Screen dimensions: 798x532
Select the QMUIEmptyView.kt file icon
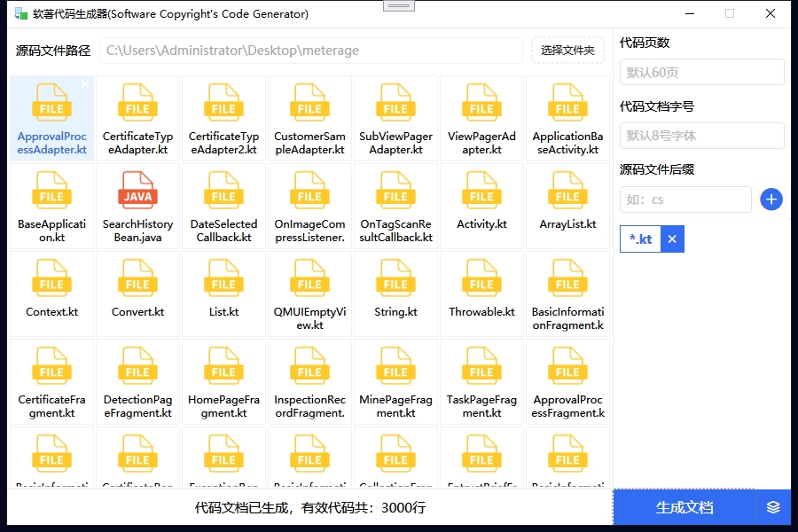click(x=309, y=278)
